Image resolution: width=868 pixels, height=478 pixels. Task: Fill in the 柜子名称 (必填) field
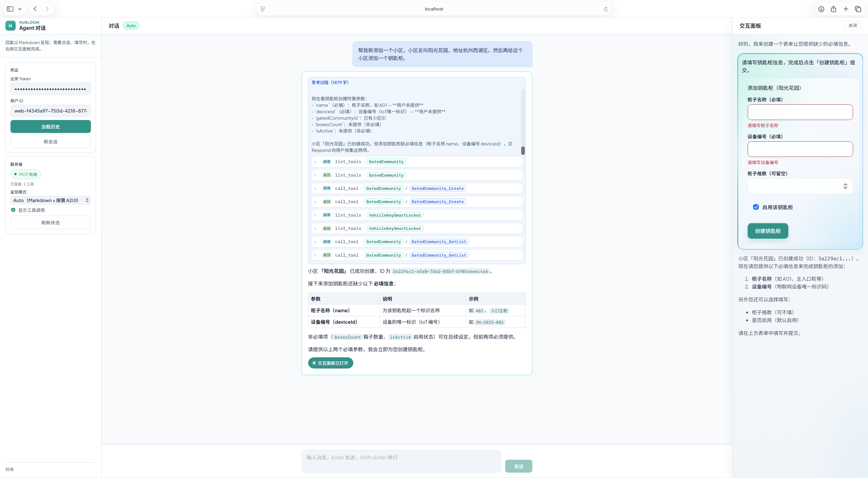tap(800, 112)
